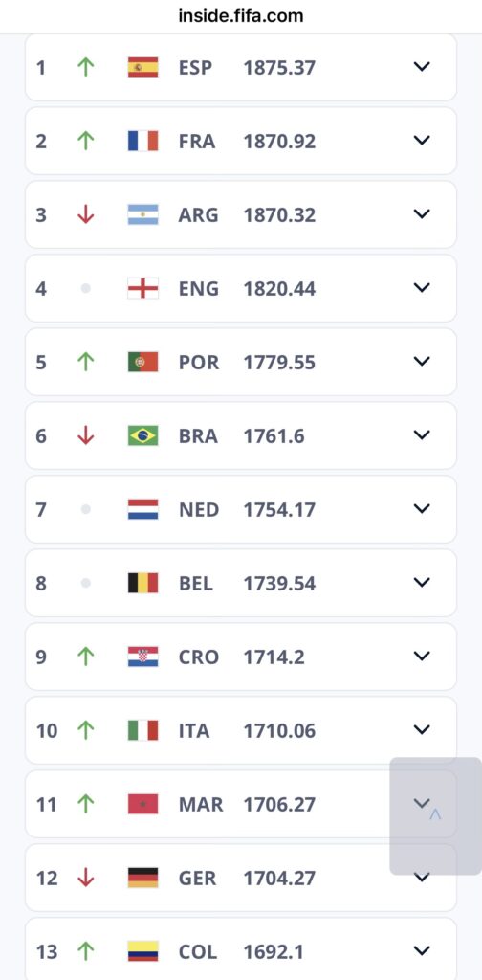
Task: Expand the ESP ranking row chevron
Action: click(x=422, y=66)
